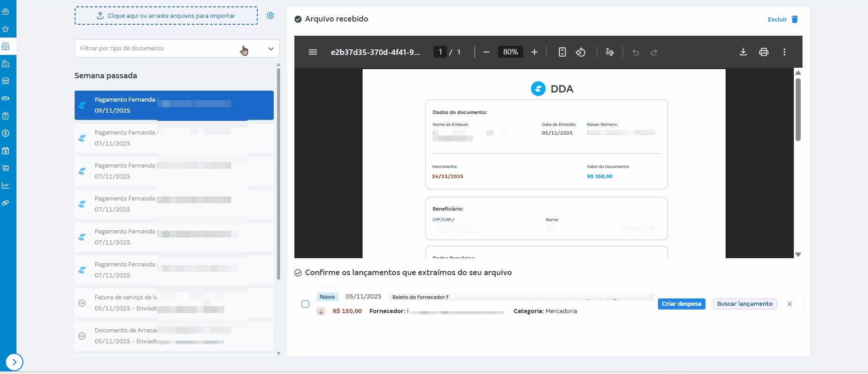Download the PDF file
The width and height of the screenshot is (868, 374).
point(743,52)
